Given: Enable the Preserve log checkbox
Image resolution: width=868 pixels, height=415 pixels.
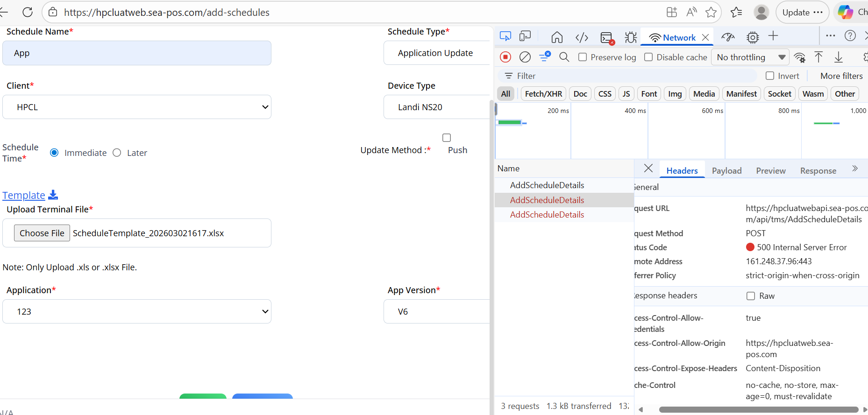Looking at the screenshot, I should pos(583,57).
